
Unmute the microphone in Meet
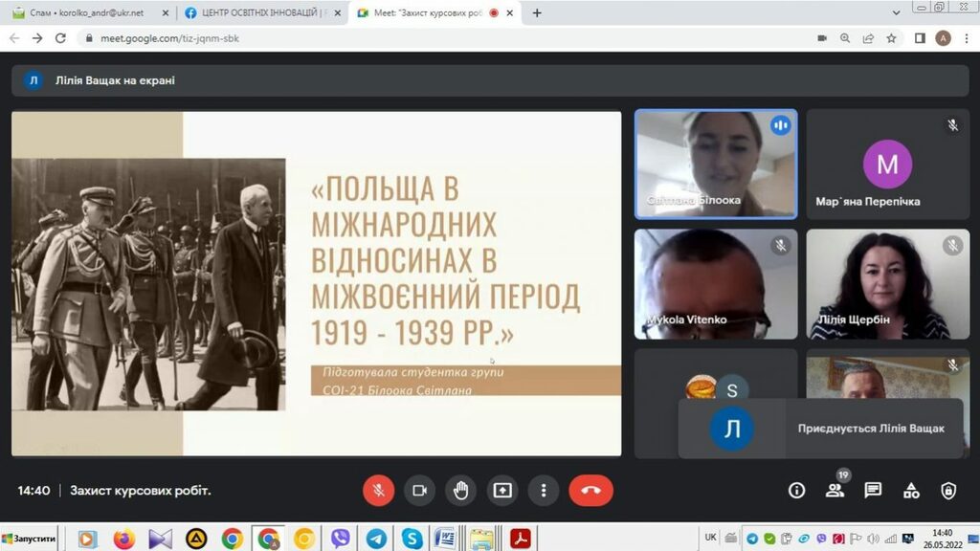point(378,491)
